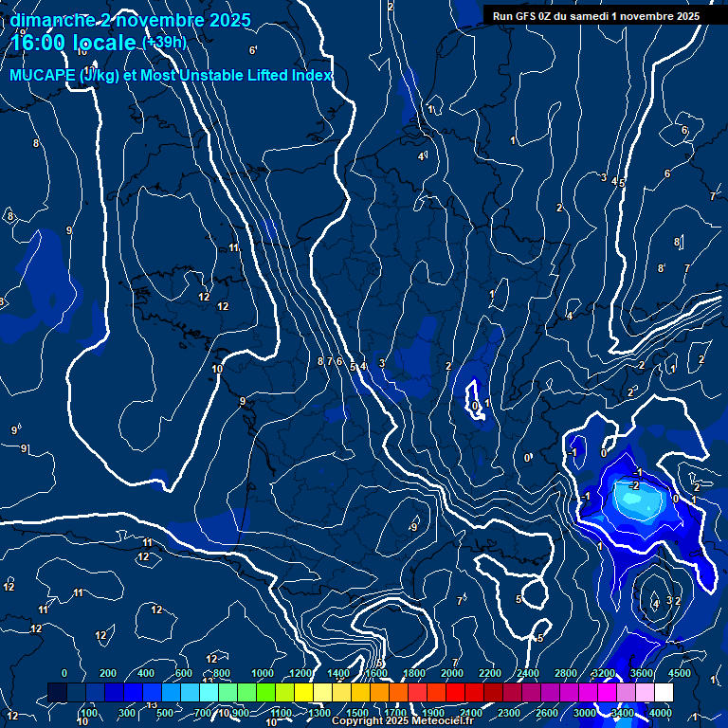
Task: Click the '16:00 locale' time text
Action: pyautogui.click(x=73, y=43)
